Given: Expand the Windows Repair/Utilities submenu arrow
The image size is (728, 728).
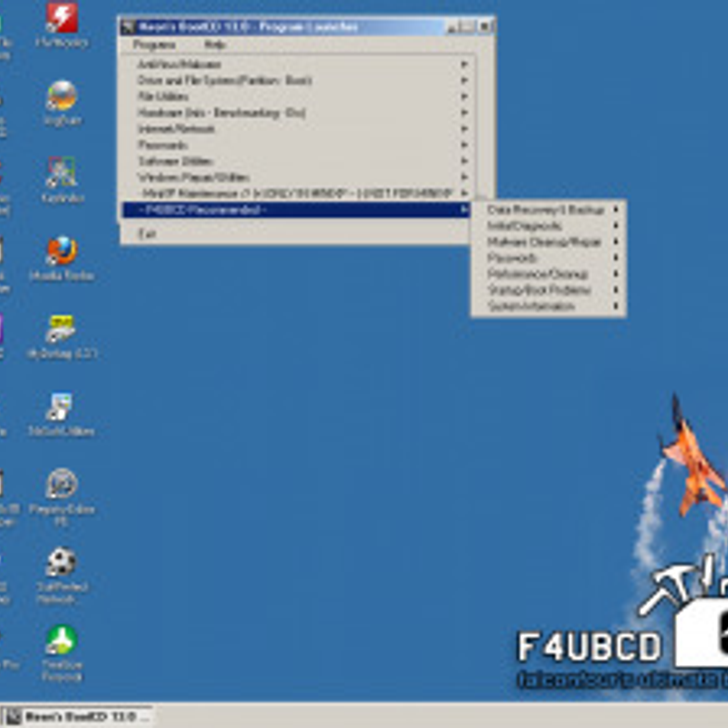Looking at the screenshot, I should pos(464,177).
